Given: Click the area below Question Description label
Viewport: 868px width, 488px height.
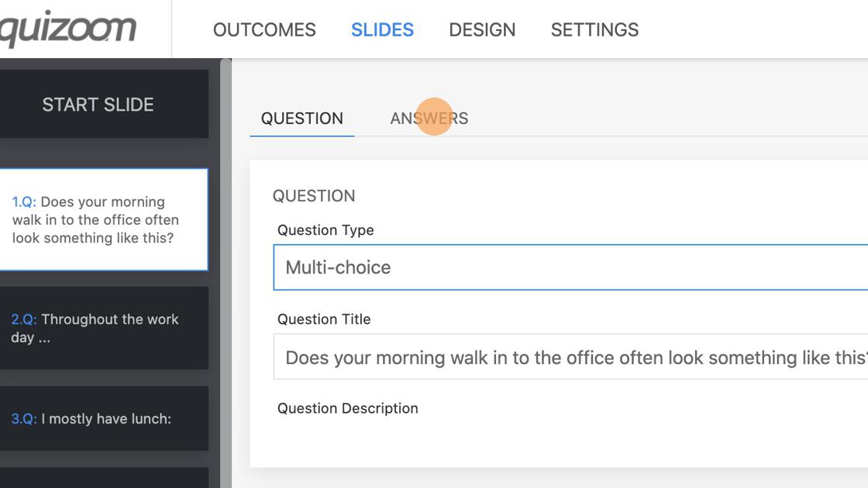Looking at the screenshot, I should click(x=570, y=442).
